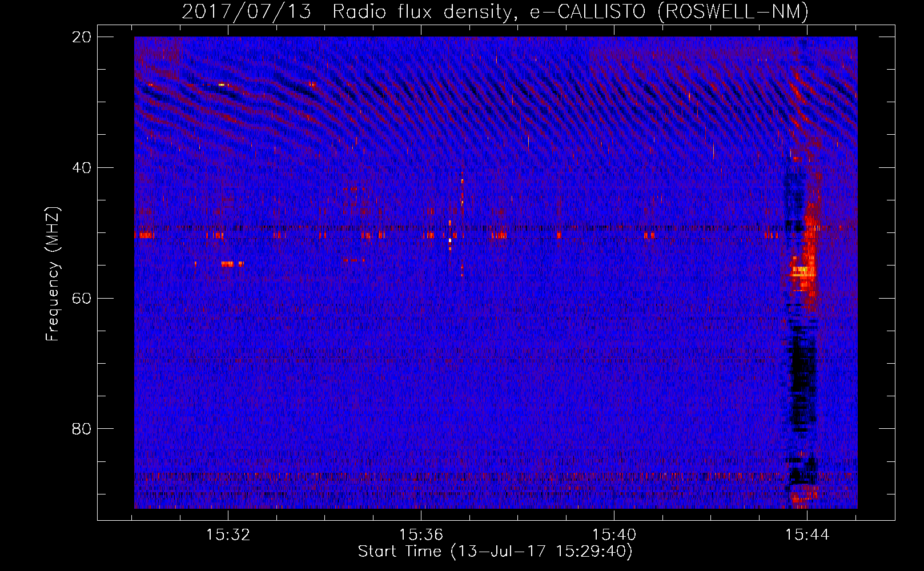
Task: Click the plot title 'Radio flux density, e-CALLISTO (ROSWELL-NM)'
Action: [x=571, y=11]
